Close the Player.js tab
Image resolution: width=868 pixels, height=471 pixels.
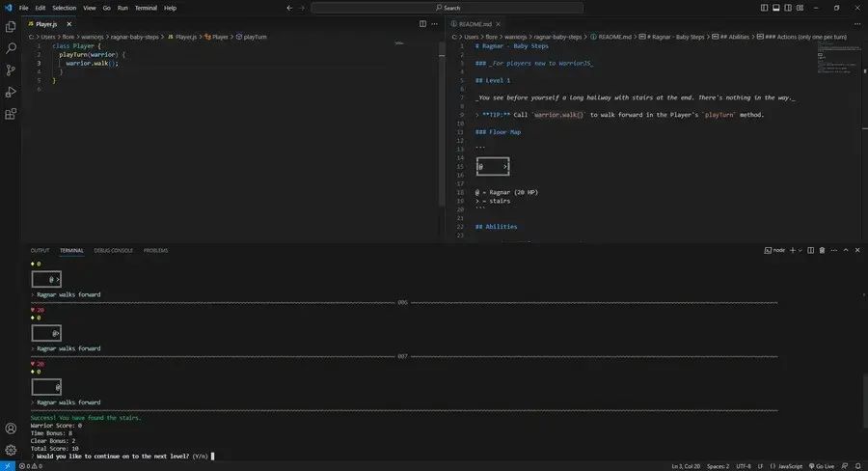[69, 24]
